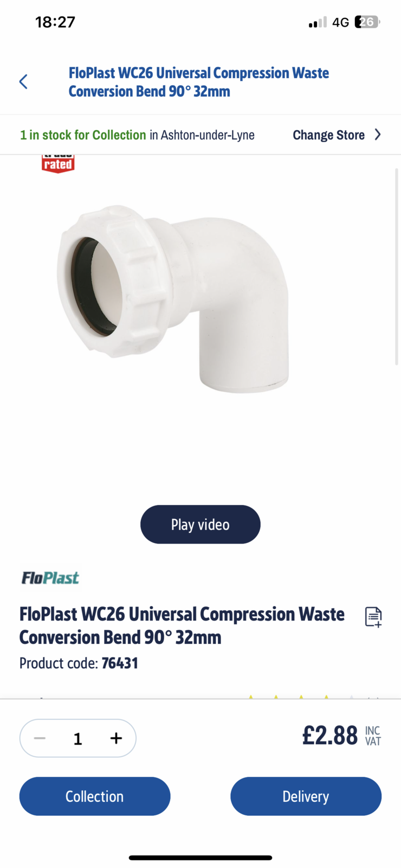Tap the page header product title
The width and height of the screenshot is (401, 868).
tap(198, 82)
